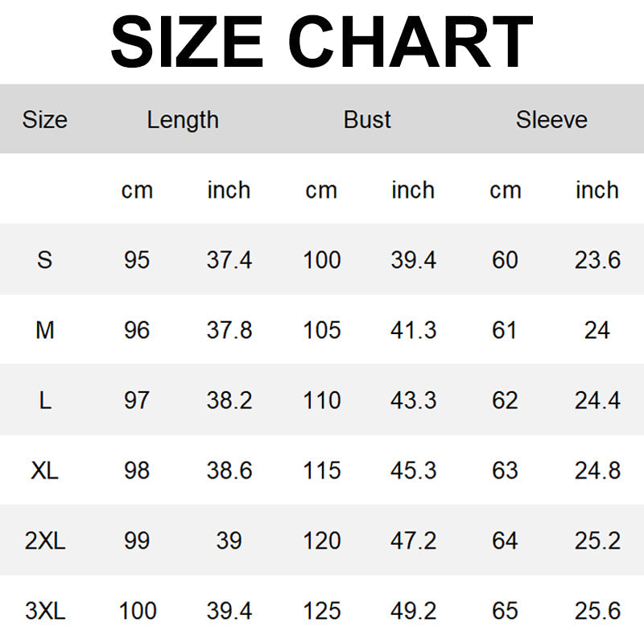Image resolution: width=644 pixels, height=644 pixels.
Task: Click the 105 cm bust value
Action: click(x=322, y=330)
